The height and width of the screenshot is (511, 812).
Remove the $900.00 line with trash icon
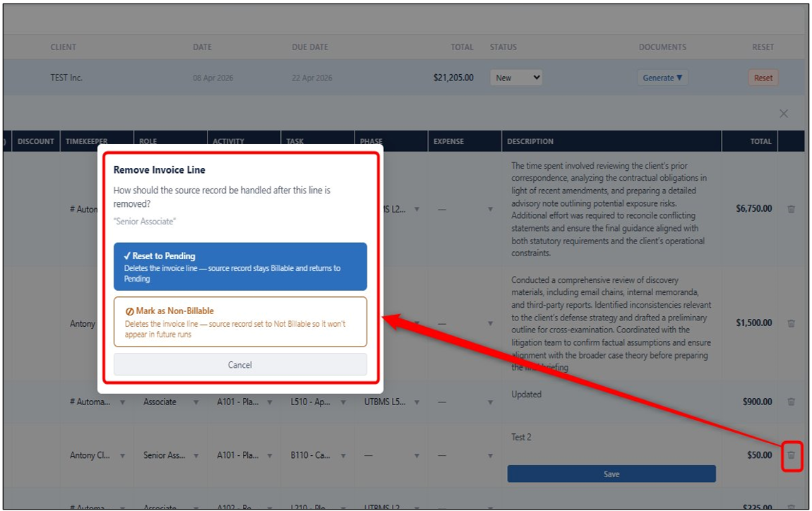pyautogui.click(x=791, y=402)
